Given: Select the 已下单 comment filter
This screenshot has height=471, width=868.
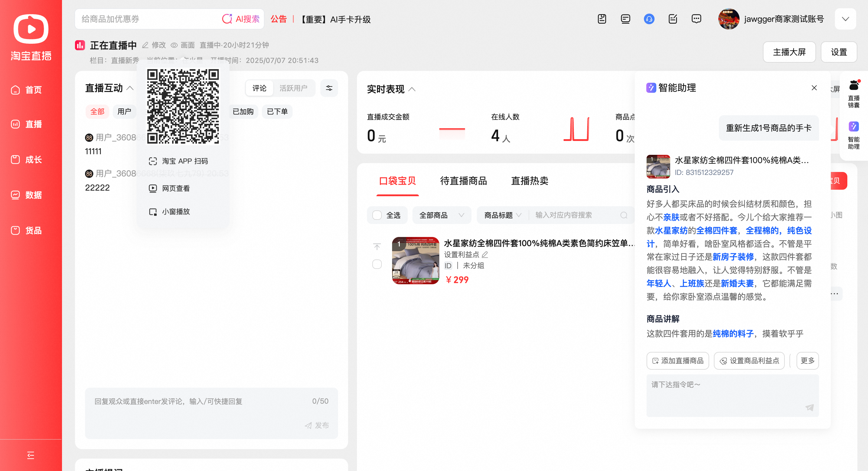Looking at the screenshot, I should (x=277, y=112).
